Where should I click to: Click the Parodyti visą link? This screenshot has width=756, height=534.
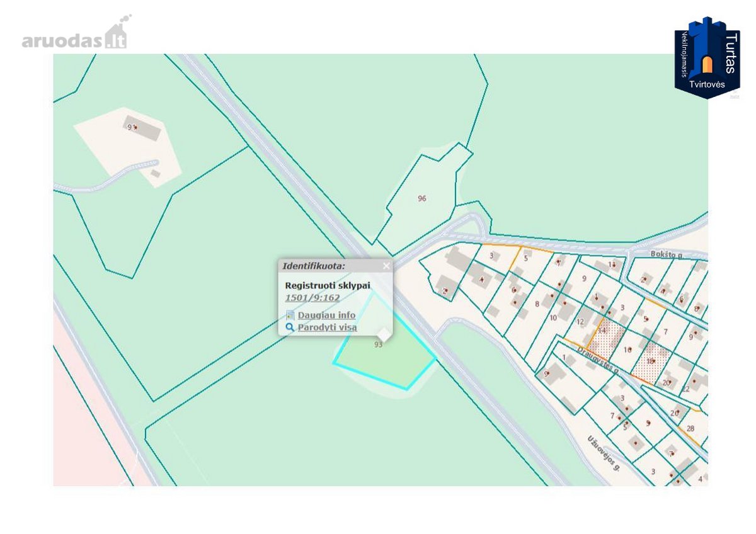328,327
